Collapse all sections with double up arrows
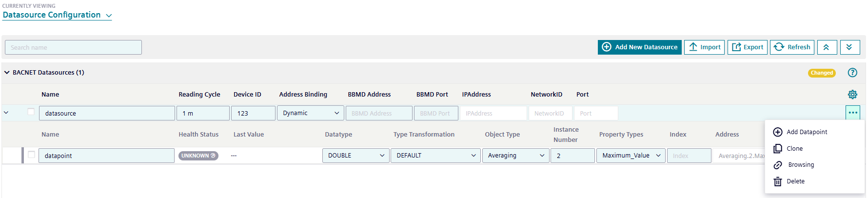The width and height of the screenshot is (868, 198). tap(827, 47)
